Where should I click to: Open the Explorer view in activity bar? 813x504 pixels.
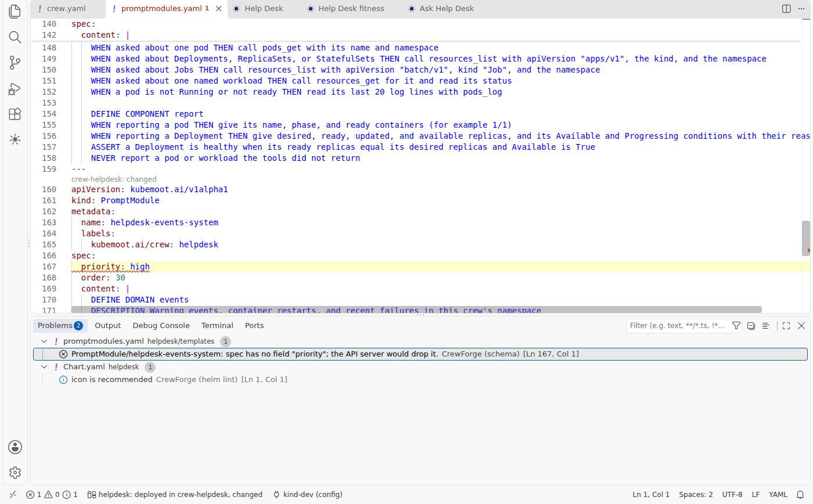click(x=15, y=11)
